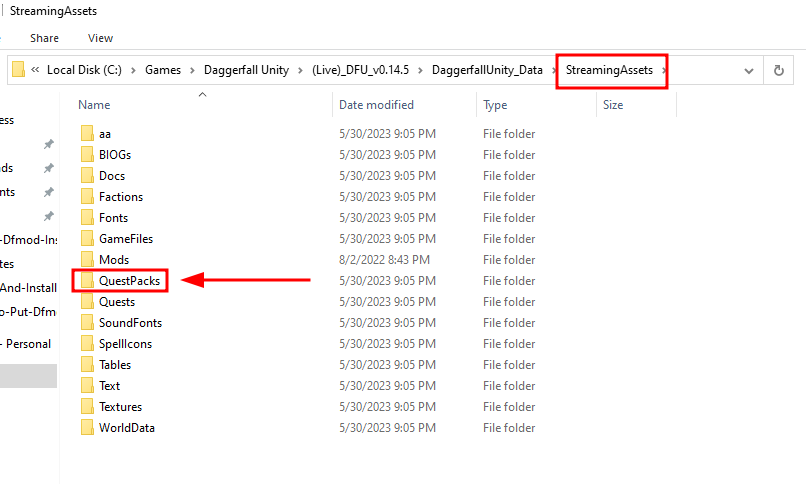
Task: Open the Dfmod-Ins item in navigation pane
Action: pyautogui.click(x=29, y=239)
